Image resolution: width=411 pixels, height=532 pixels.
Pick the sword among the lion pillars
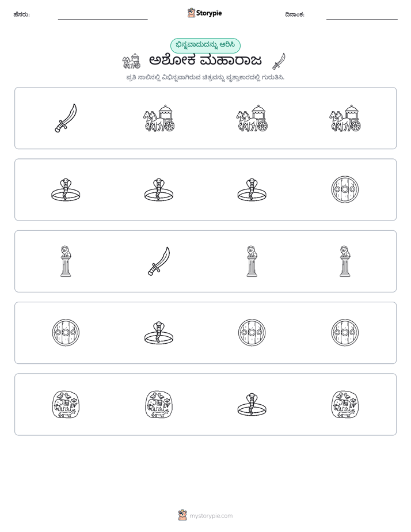(159, 261)
